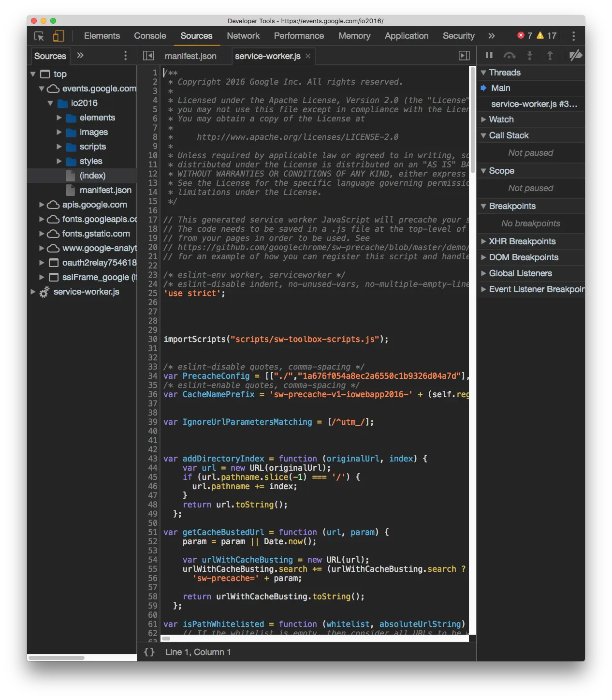Show more DevTools tabs via the chevron
The width and height of the screenshot is (612, 700).
[x=492, y=36]
